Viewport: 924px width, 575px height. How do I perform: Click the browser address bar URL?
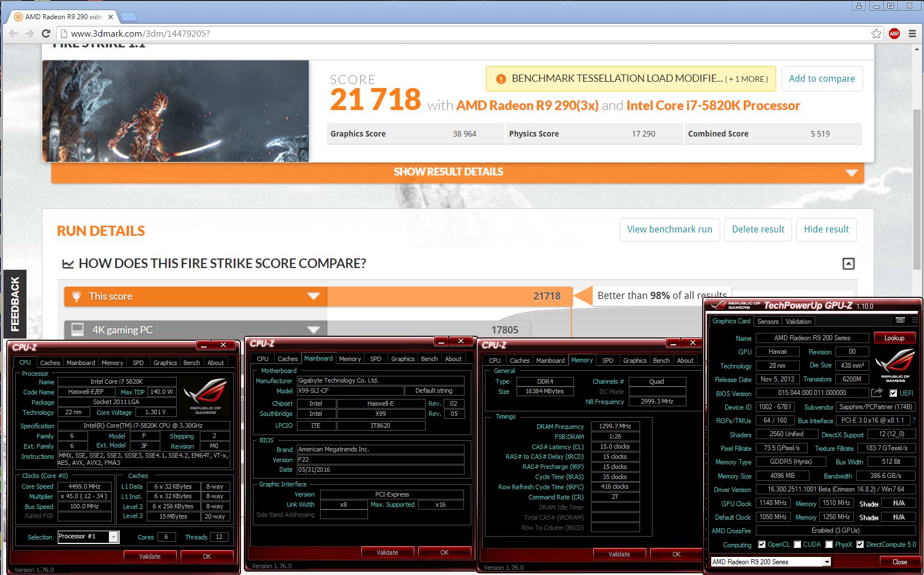pyautogui.click(x=141, y=34)
